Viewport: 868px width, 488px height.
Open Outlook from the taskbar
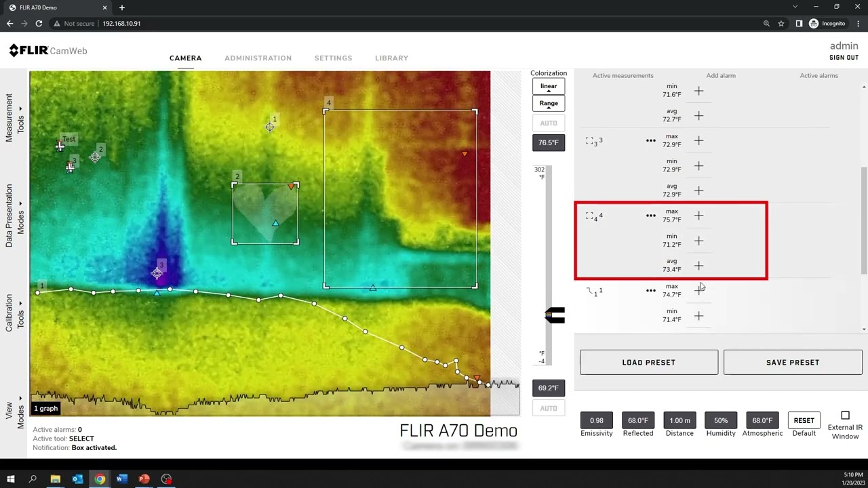click(x=77, y=479)
